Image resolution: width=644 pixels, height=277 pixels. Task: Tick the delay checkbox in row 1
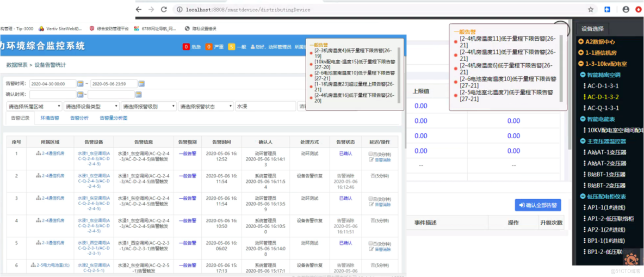[x=371, y=153]
